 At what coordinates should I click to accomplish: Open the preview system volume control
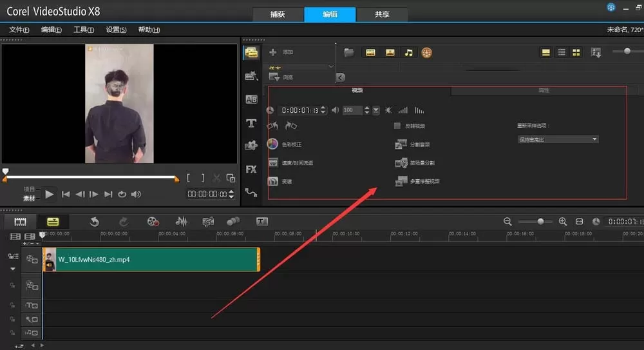pyautogui.click(x=136, y=194)
